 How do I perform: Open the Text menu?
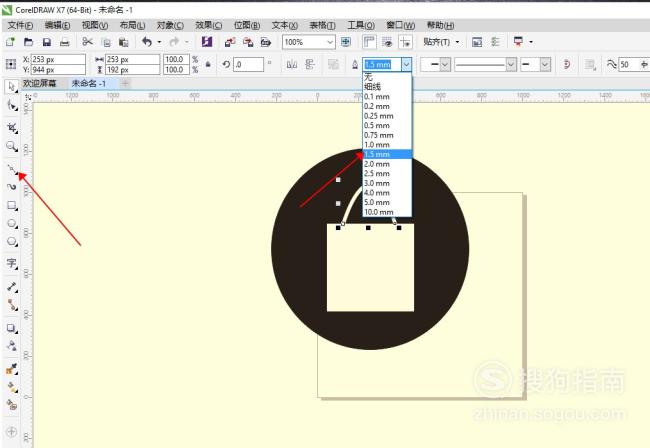click(284, 25)
